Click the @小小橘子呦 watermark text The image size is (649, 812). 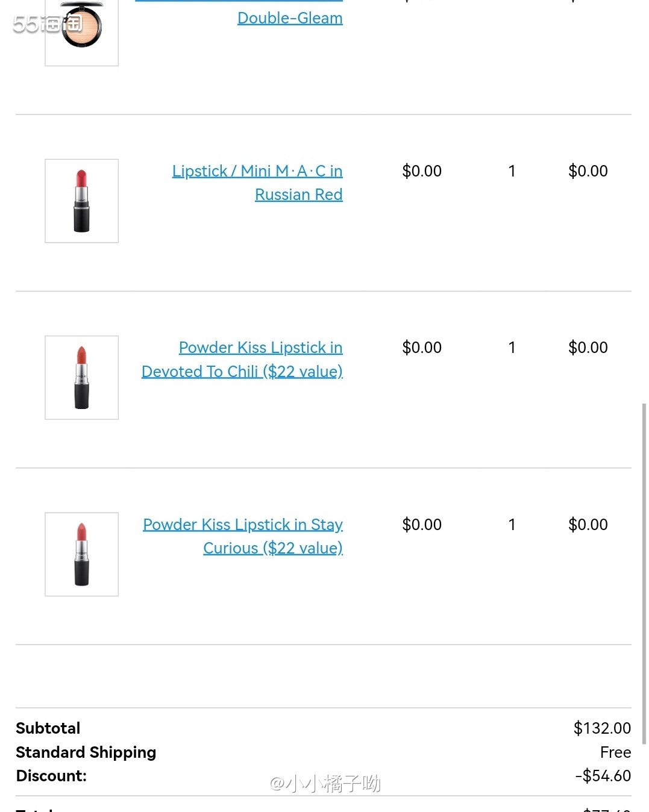325,783
